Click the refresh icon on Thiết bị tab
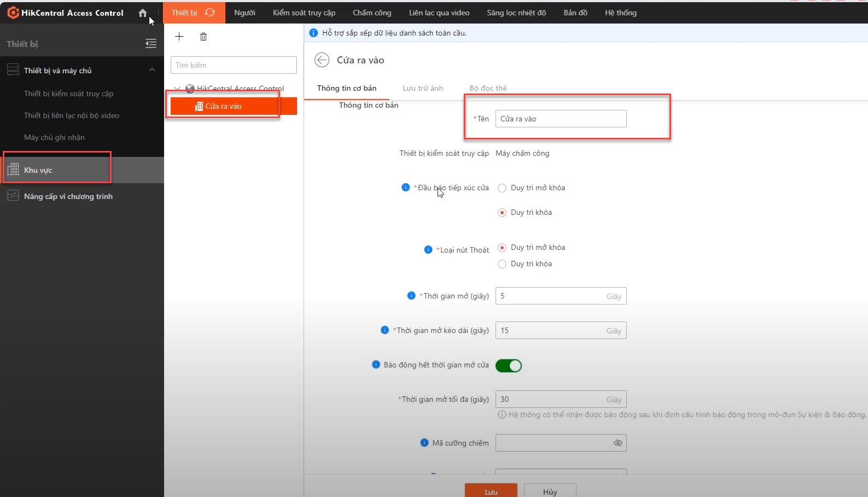The image size is (868, 497). [210, 13]
